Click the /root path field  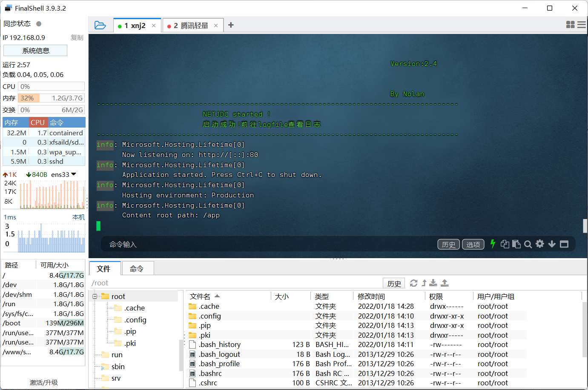pos(235,283)
